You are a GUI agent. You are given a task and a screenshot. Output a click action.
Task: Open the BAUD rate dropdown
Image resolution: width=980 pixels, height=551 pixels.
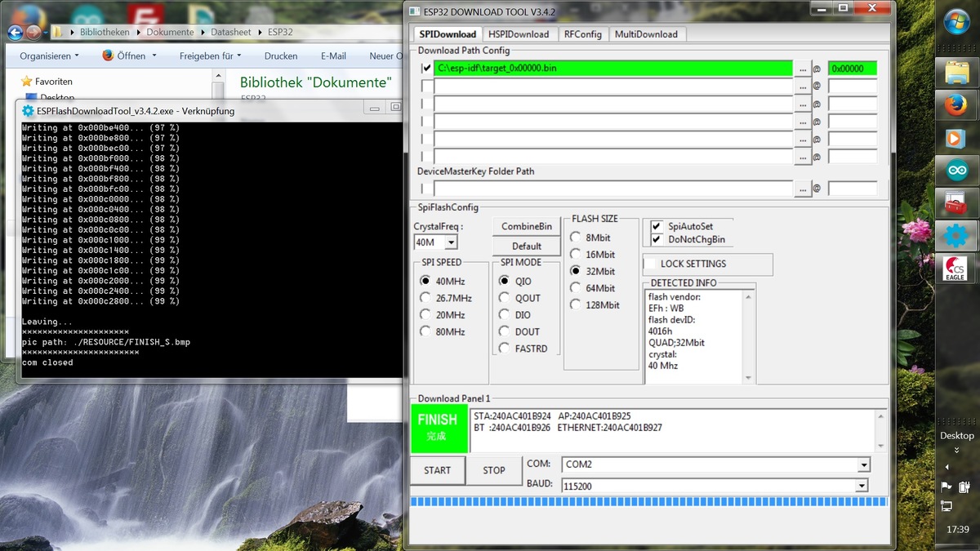(861, 486)
